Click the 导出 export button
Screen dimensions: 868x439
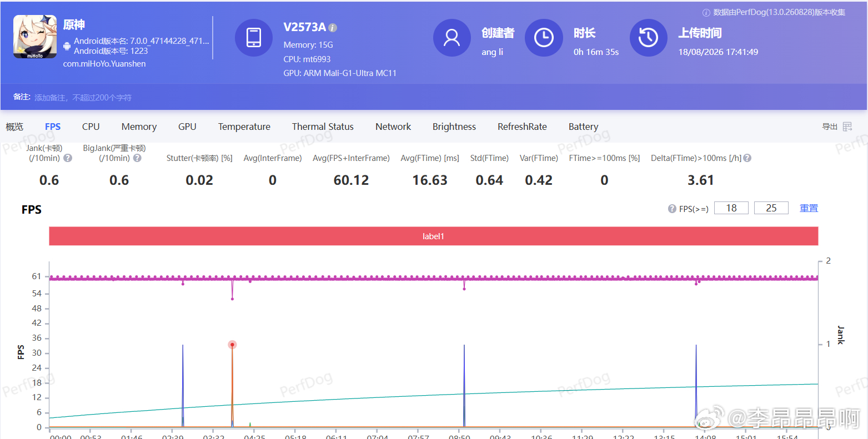tap(830, 127)
